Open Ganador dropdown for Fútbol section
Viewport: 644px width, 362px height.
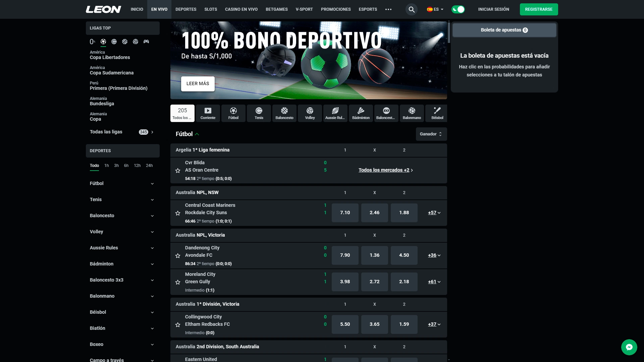tap(430, 134)
